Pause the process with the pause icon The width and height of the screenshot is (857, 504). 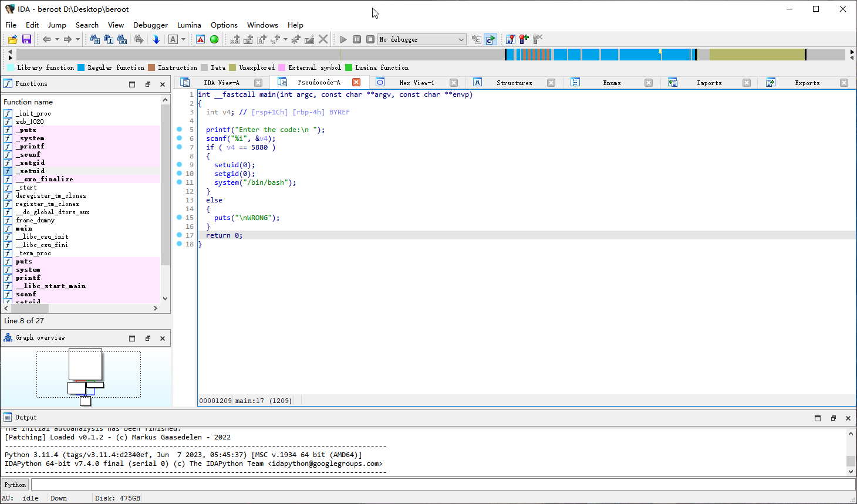click(x=357, y=39)
